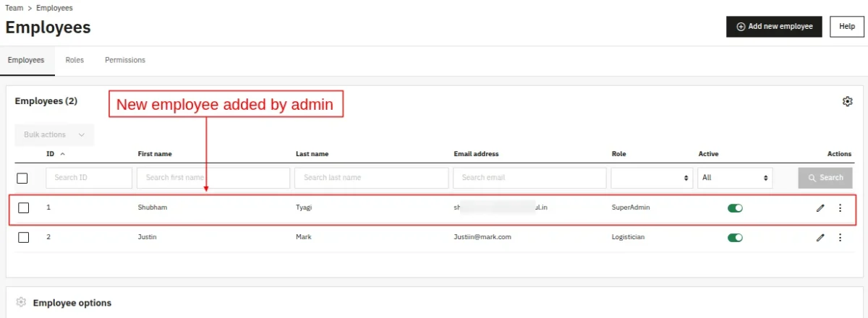Toggle the Active switch for Justin
868x318 pixels.
(735, 237)
